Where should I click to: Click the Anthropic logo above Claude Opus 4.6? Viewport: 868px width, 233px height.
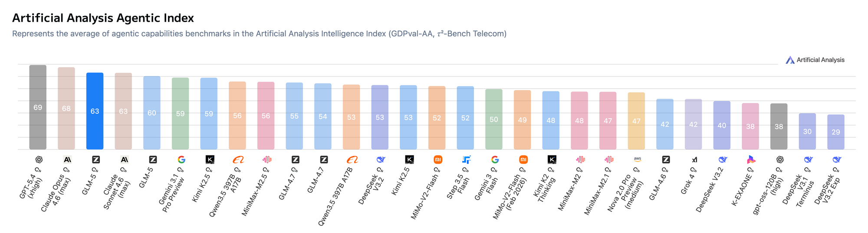click(x=67, y=160)
